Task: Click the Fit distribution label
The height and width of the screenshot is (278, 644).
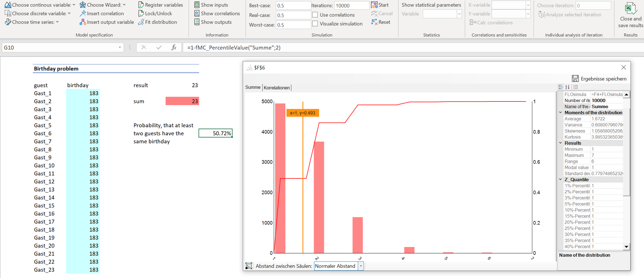Action: coord(161,22)
